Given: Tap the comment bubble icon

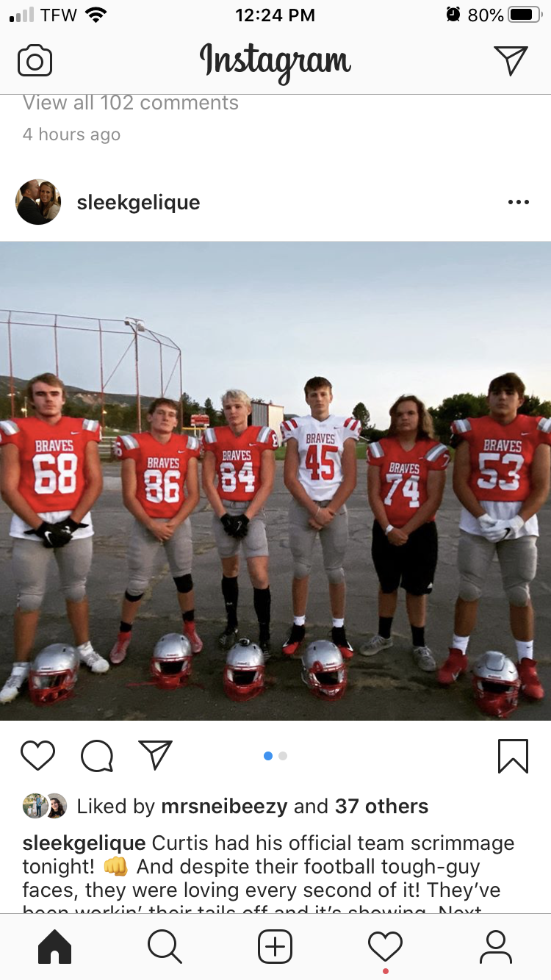Looking at the screenshot, I should point(97,755).
